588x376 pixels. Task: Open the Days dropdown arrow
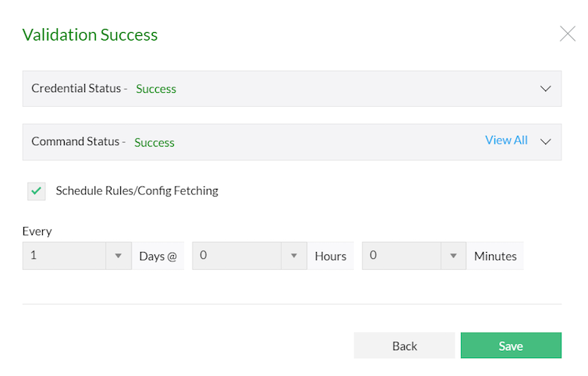click(119, 255)
